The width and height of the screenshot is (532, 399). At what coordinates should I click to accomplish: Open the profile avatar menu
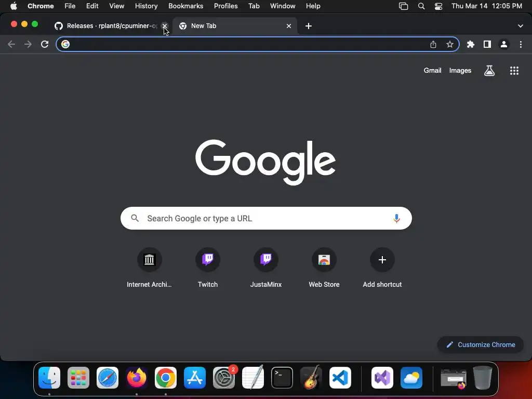click(504, 44)
